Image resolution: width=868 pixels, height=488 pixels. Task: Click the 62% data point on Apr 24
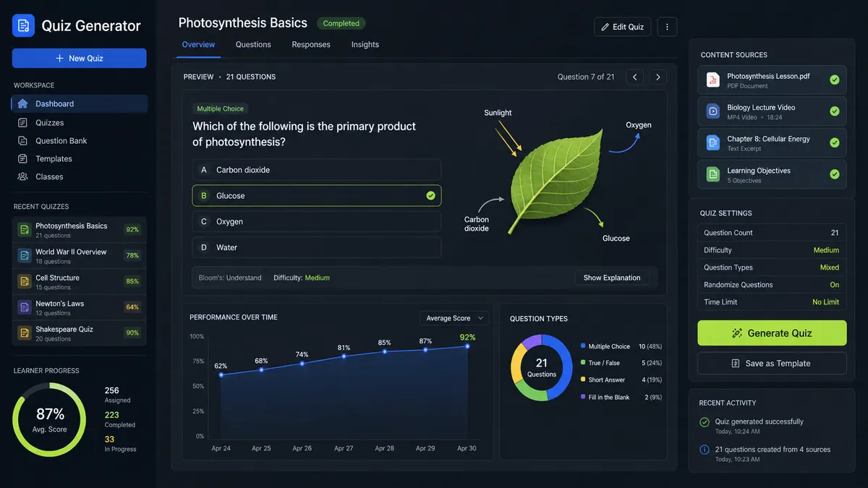[x=221, y=375]
